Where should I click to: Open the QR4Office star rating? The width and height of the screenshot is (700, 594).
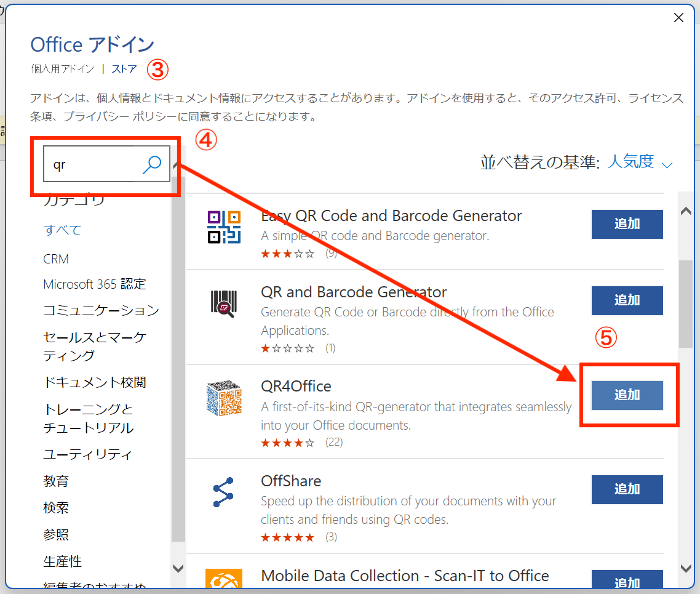[x=287, y=442]
